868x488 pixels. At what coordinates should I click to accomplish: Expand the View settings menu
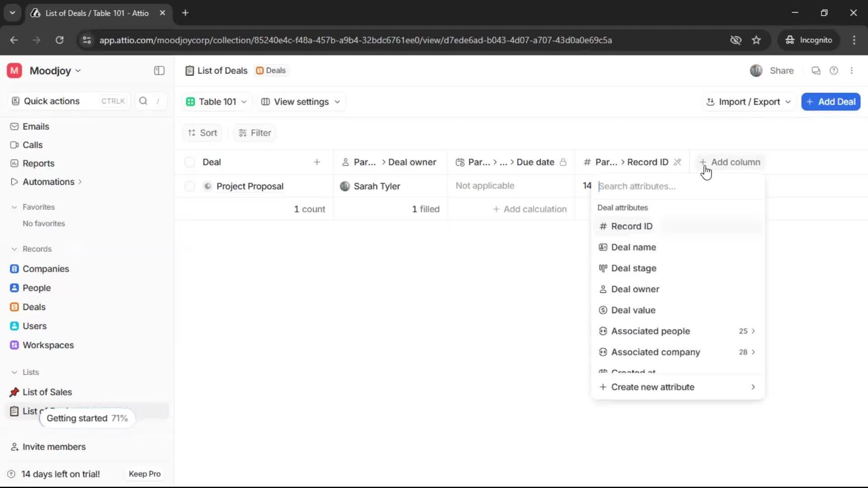tap(300, 102)
